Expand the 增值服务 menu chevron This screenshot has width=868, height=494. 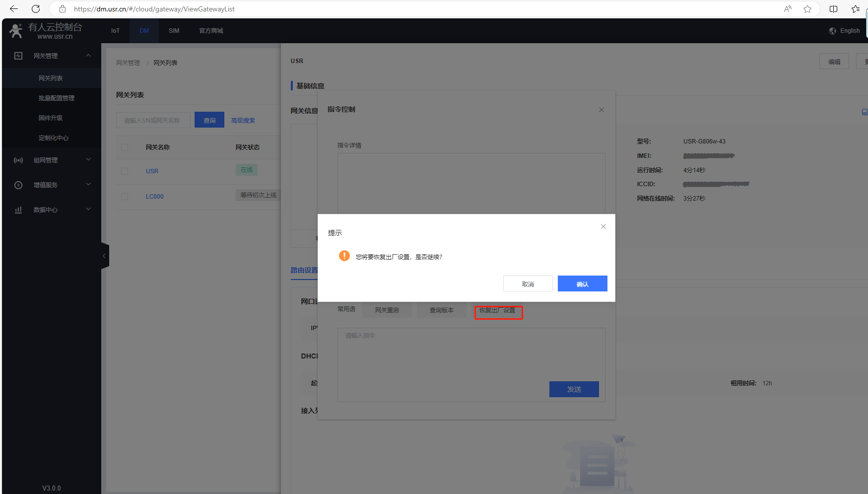point(88,185)
